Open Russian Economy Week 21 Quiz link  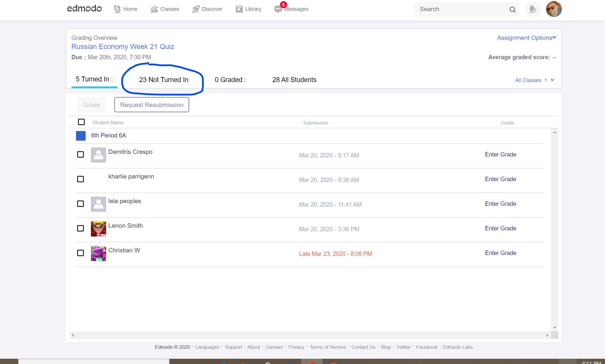pos(123,47)
